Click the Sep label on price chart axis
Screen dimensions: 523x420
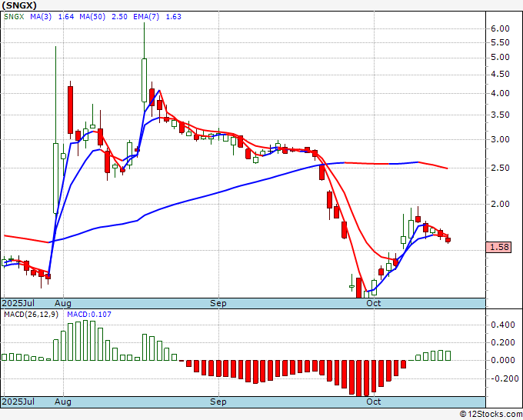pyautogui.click(x=218, y=303)
